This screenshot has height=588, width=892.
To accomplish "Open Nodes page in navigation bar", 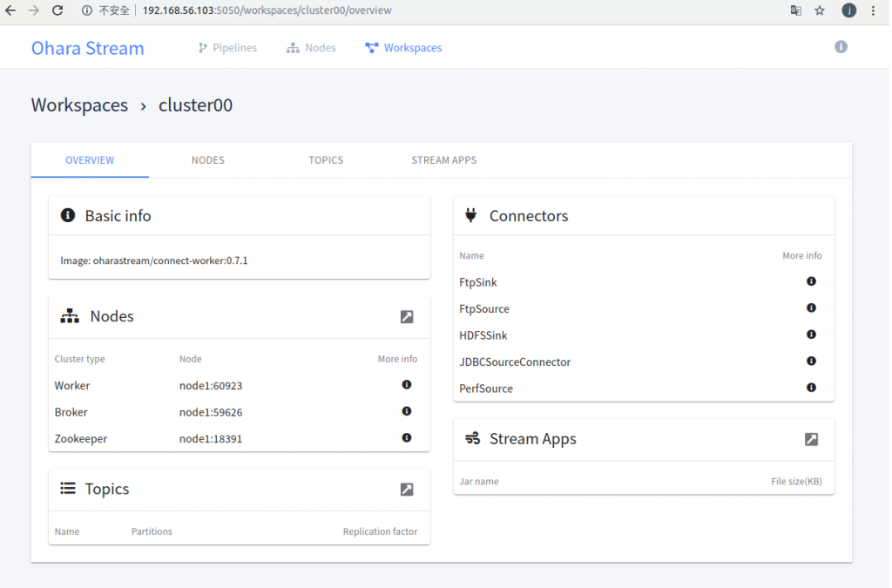I will click(x=311, y=48).
